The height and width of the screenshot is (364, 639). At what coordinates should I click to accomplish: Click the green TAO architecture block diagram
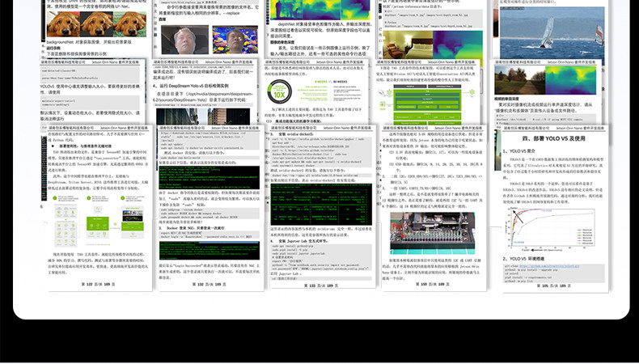427,104
